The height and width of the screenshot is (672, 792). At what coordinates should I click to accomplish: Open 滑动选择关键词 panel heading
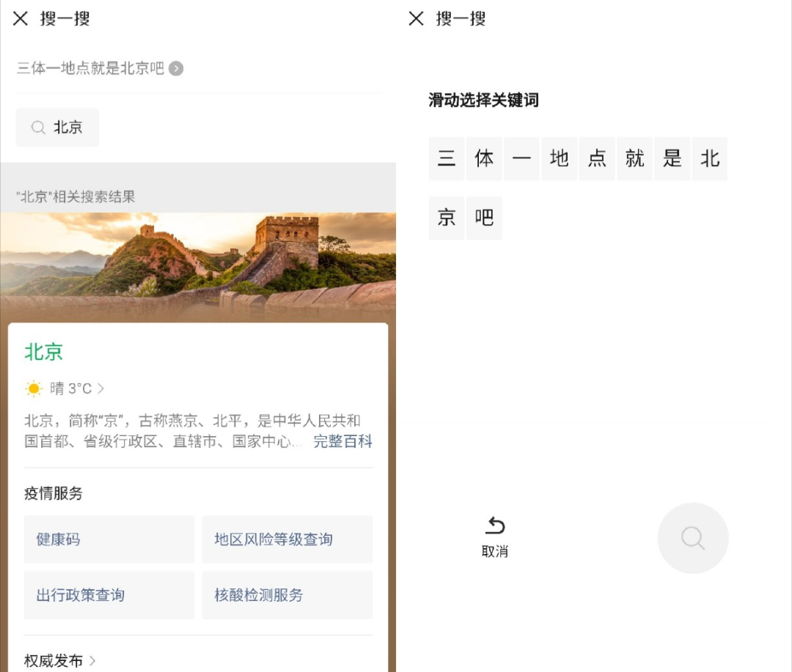click(482, 100)
